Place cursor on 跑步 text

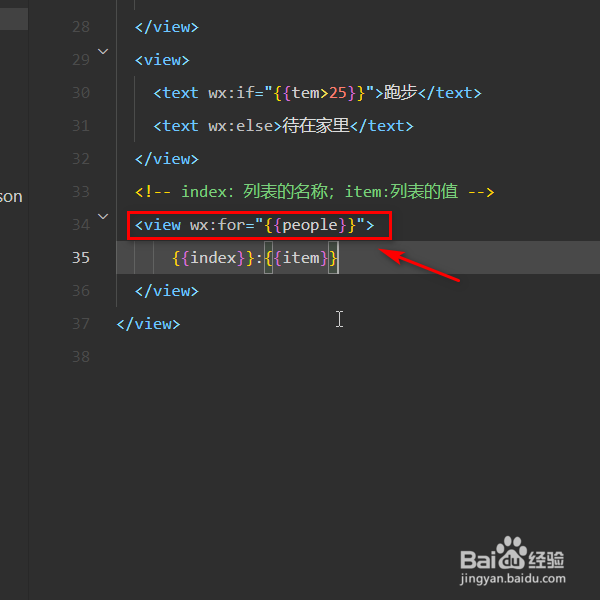(x=400, y=93)
